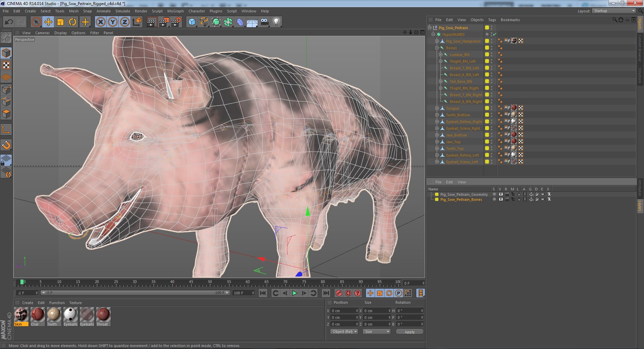
Task: Go to start of animation
Action: (263, 293)
